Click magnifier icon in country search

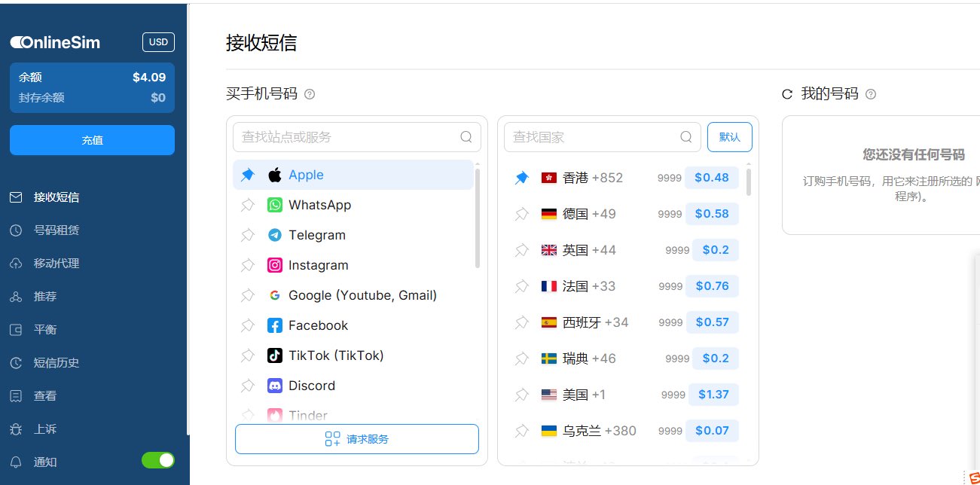pos(686,137)
